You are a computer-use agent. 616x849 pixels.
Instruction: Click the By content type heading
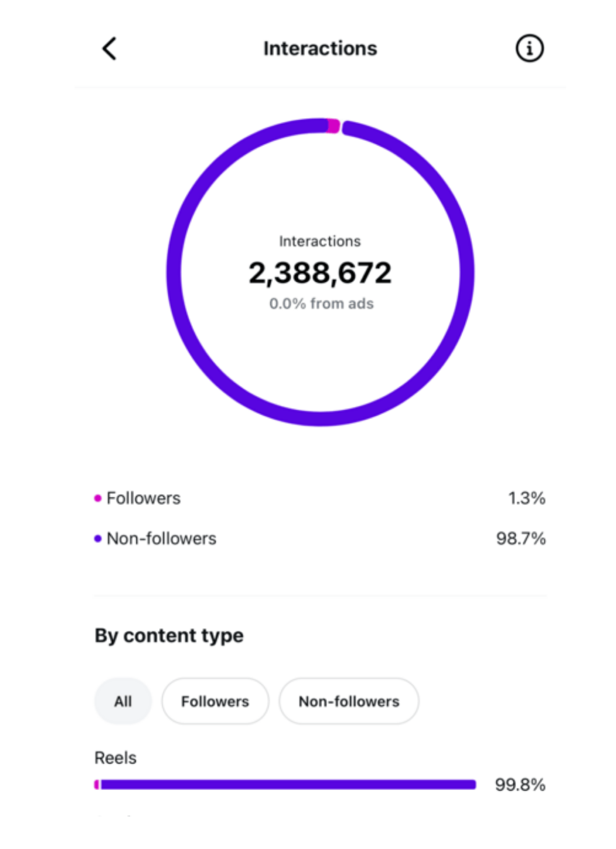[169, 636]
